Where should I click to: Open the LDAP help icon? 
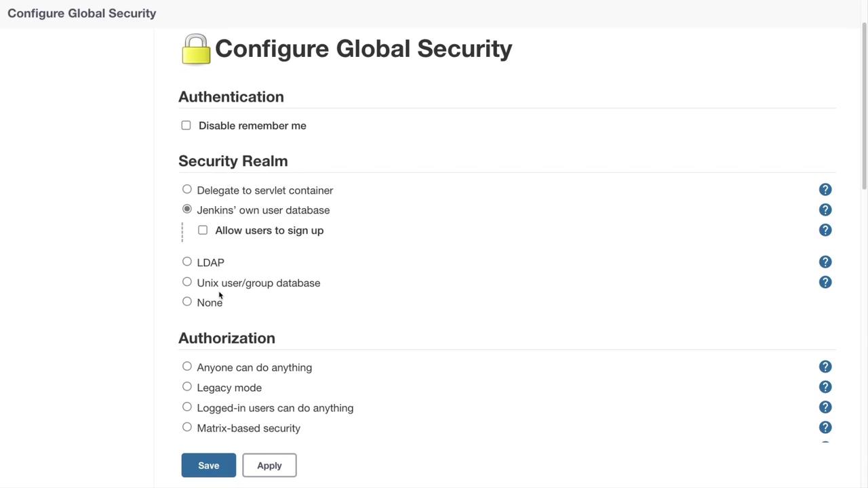tap(825, 262)
